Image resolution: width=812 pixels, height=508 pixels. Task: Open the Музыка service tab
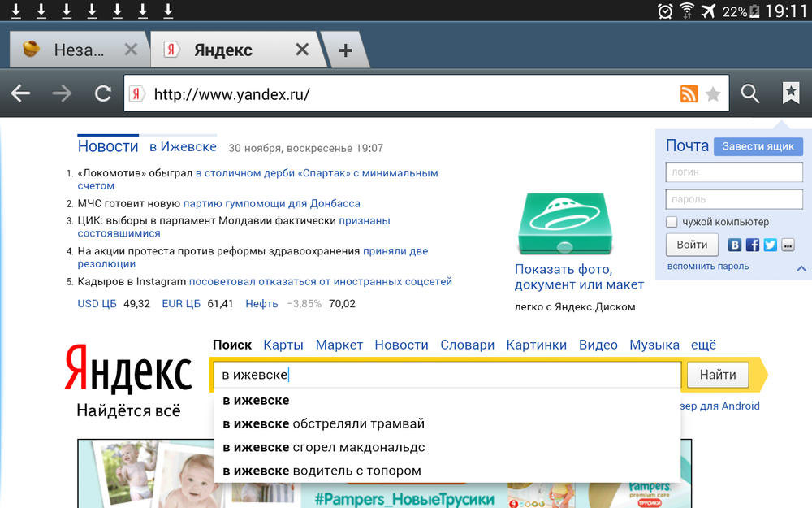(654, 345)
